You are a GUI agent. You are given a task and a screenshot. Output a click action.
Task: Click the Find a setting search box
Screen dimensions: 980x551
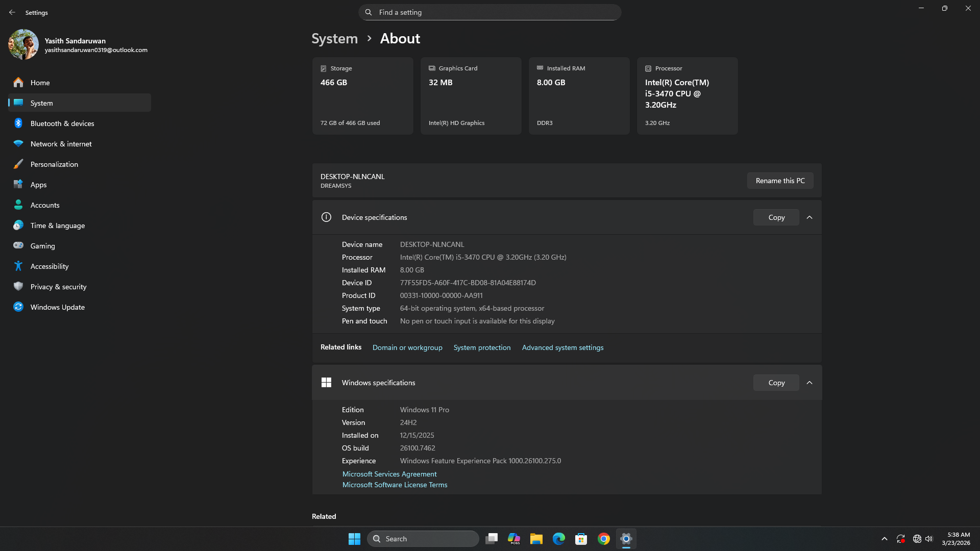489,12
